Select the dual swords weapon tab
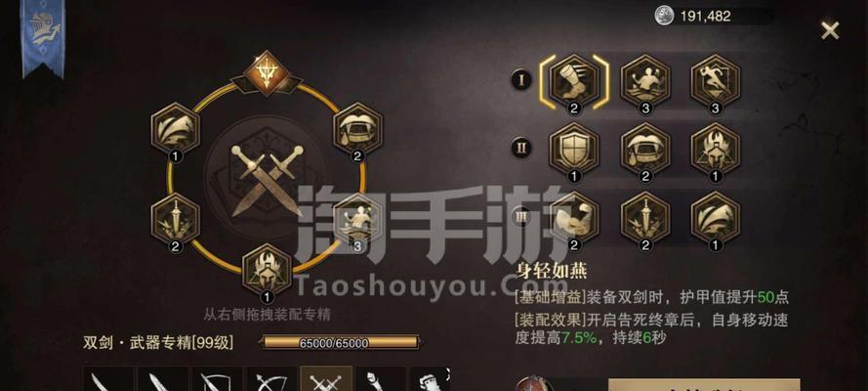The width and height of the screenshot is (868, 391). [327, 379]
